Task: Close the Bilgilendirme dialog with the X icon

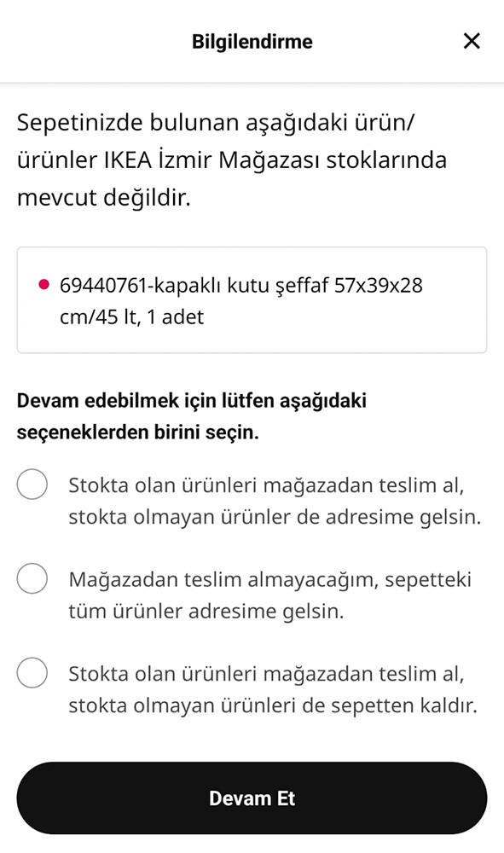Action: tap(472, 40)
